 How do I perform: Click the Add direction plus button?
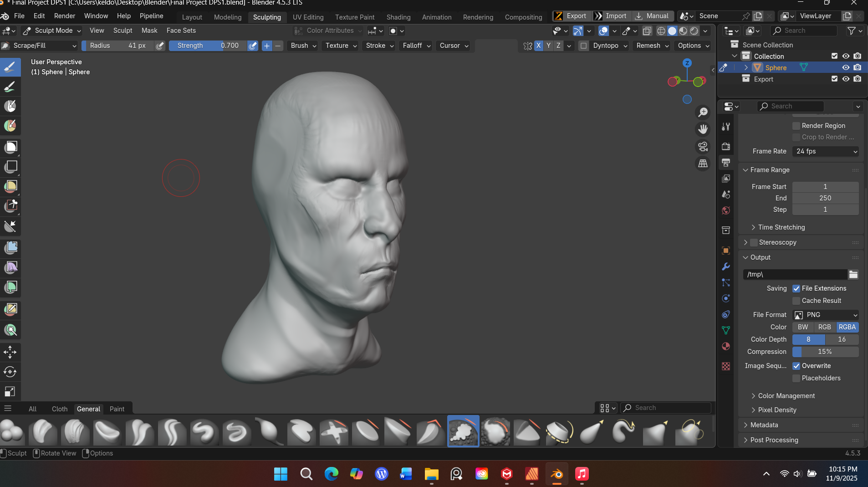point(267,46)
